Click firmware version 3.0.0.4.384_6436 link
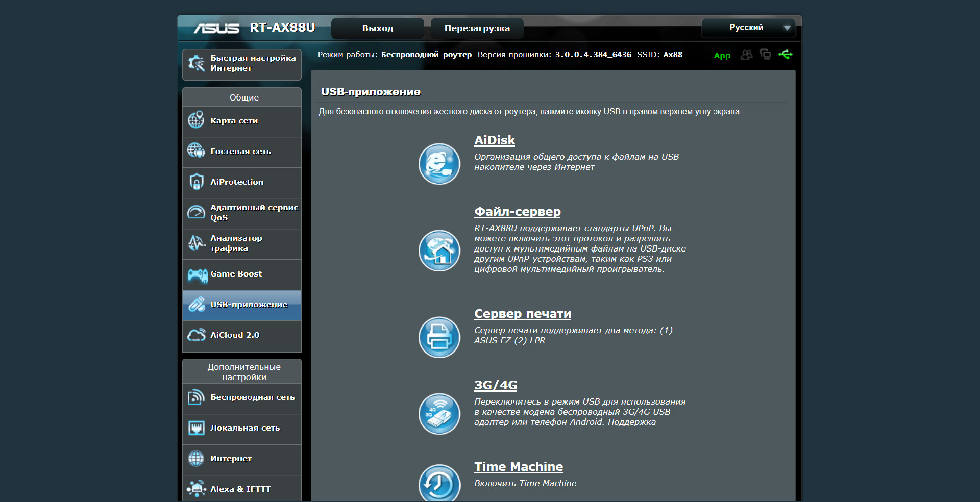 tap(593, 55)
